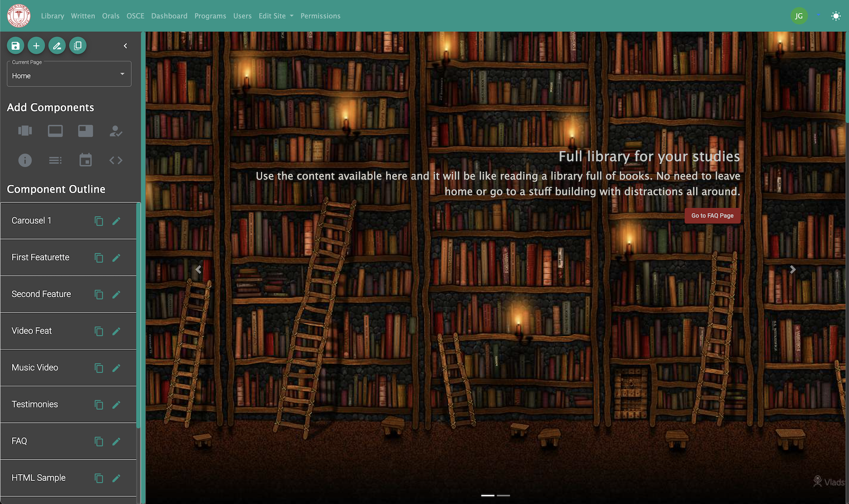
Task: Toggle light/dark theme sun icon
Action: click(836, 16)
